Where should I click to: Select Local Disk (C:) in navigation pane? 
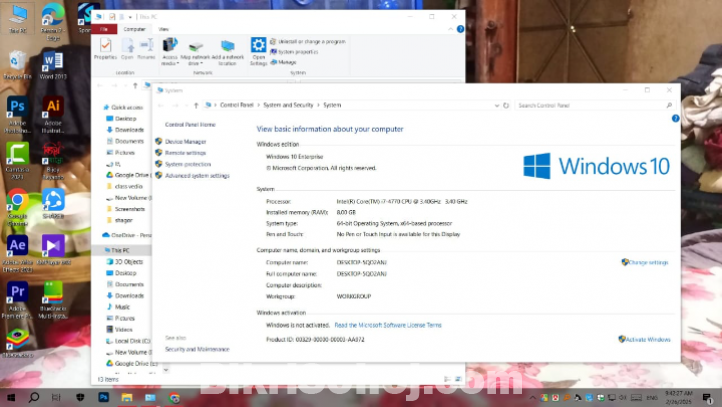(x=128, y=341)
